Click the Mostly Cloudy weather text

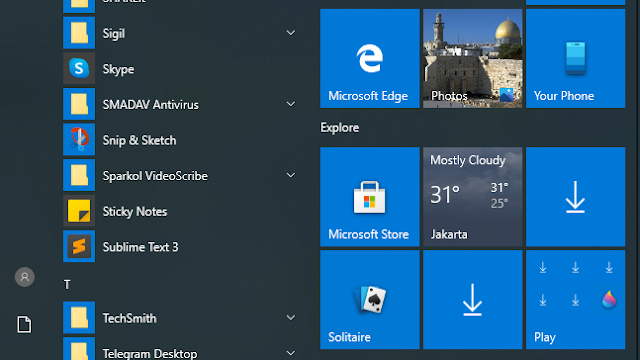pos(468,160)
